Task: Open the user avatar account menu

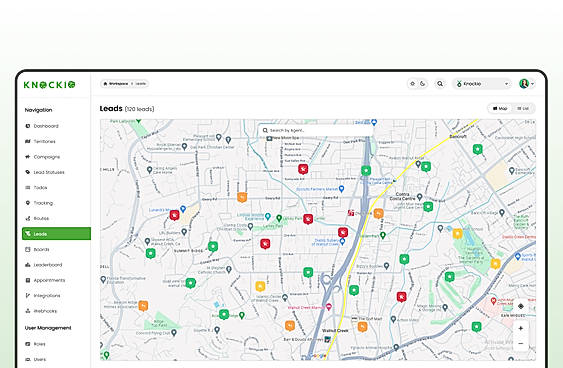Action: (526, 84)
